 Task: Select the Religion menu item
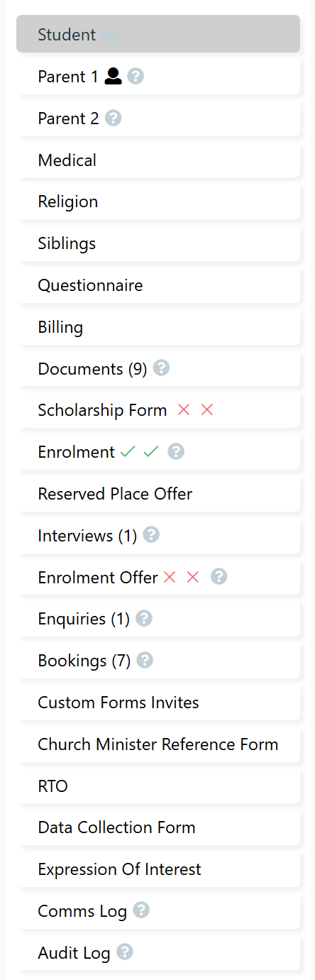(x=160, y=202)
